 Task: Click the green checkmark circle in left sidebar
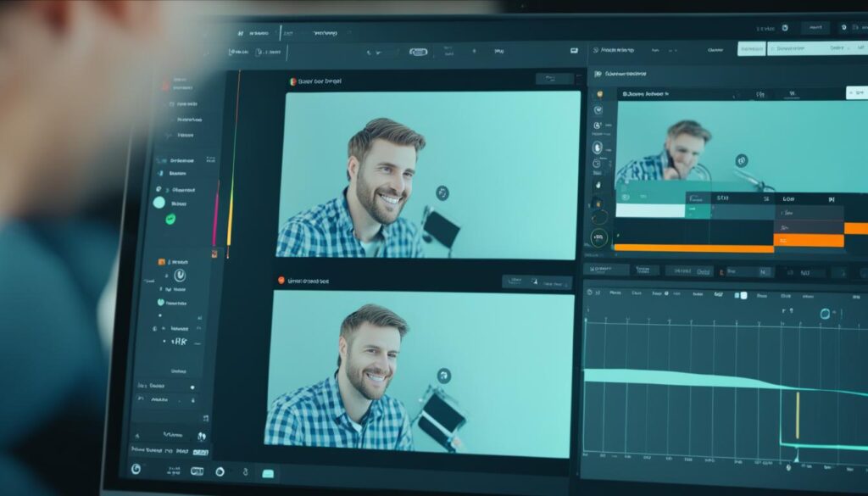170,220
